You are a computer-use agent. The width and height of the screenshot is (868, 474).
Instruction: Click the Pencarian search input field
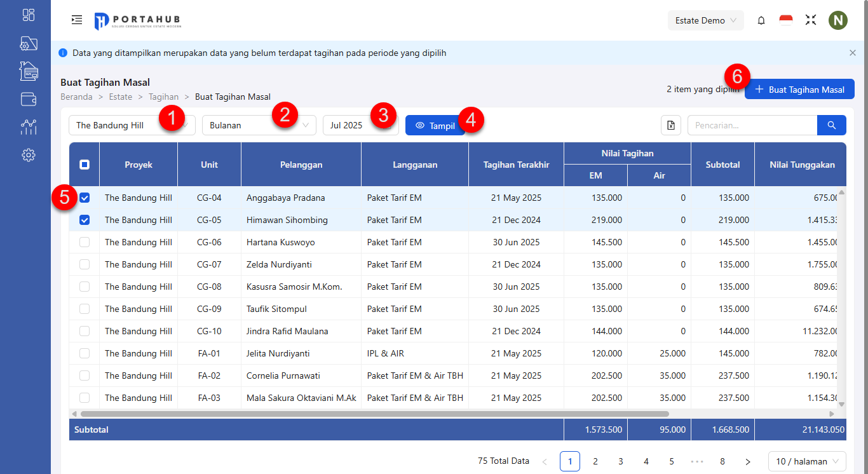pyautogui.click(x=752, y=125)
